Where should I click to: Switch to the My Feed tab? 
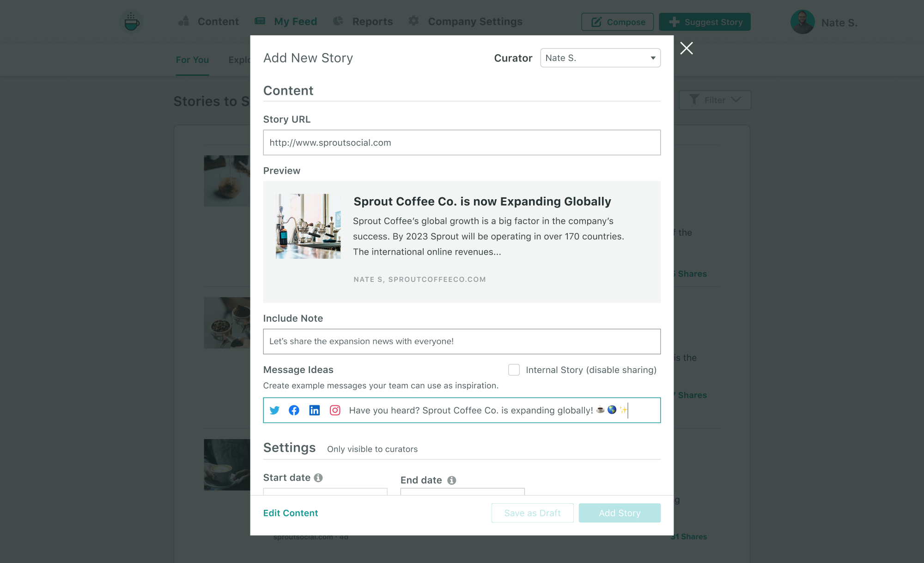(x=295, y=22)
